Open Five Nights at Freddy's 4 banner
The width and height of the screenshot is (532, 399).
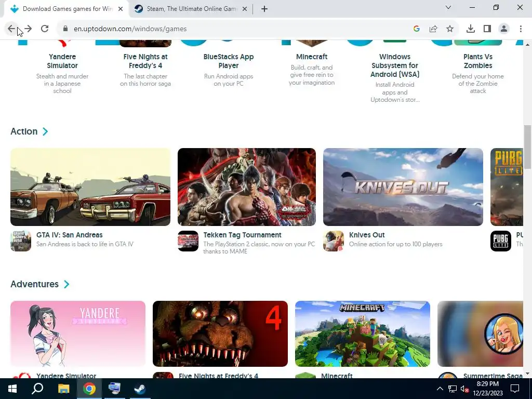pyautogui.click(x=220, y=334)
